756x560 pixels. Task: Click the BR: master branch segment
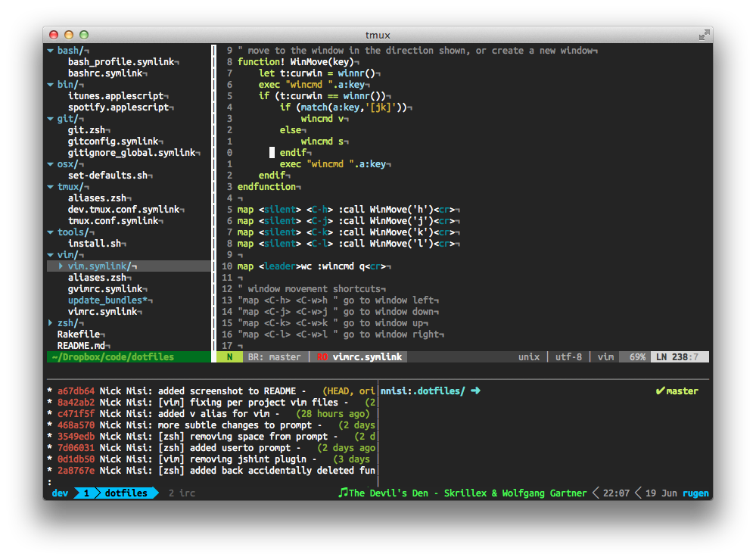274,357
